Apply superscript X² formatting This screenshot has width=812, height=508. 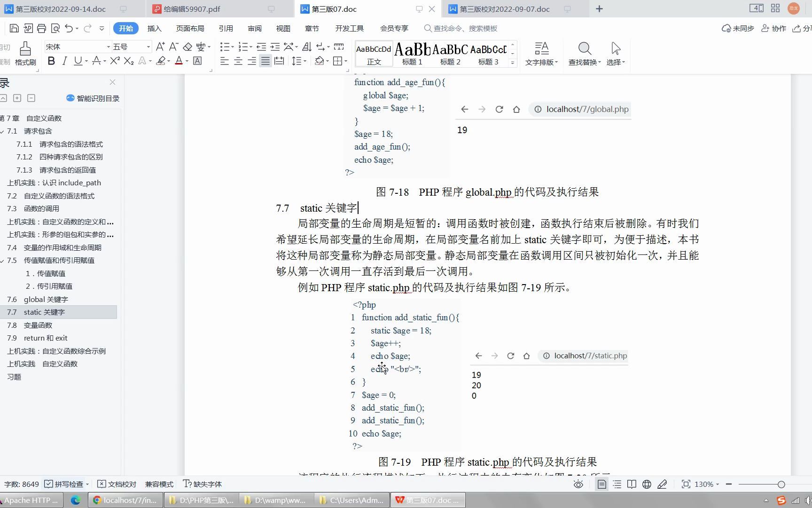pos(115,61)
